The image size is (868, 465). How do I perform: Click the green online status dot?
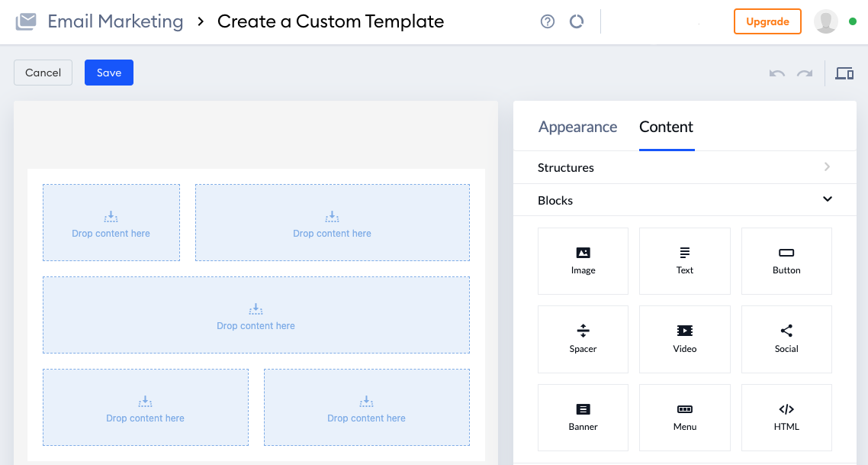pyautogui.click(x=853, y=21)
